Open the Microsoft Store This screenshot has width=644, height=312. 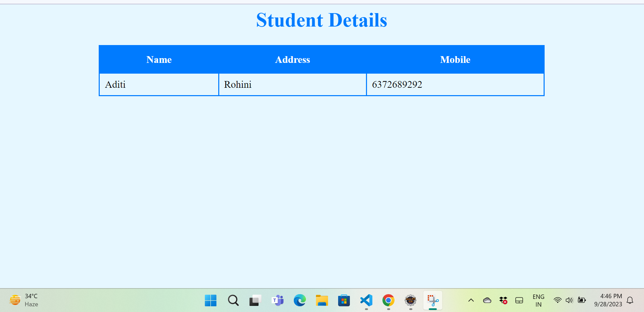click(343, 300)
